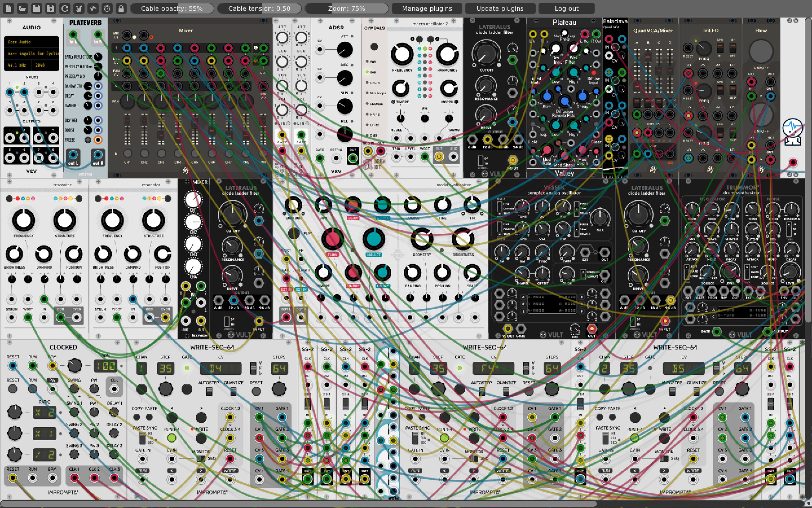Click the Disconnect cables icon
The width and height of the screenshot is (812, 508).
(x=79, y=8)
